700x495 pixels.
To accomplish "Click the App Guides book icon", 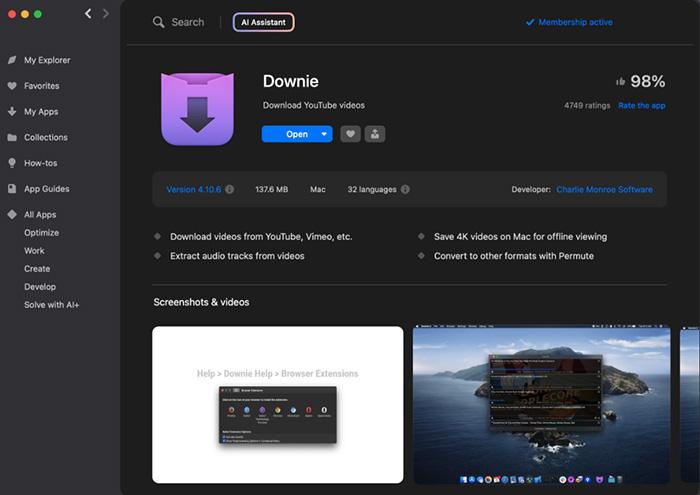I will pos(12,189).
